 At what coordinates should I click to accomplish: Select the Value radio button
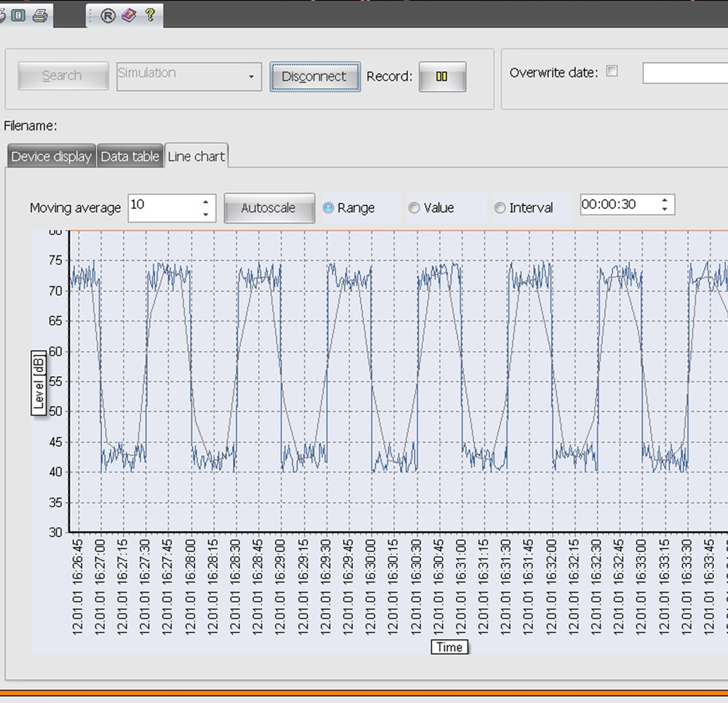point(414,208)
